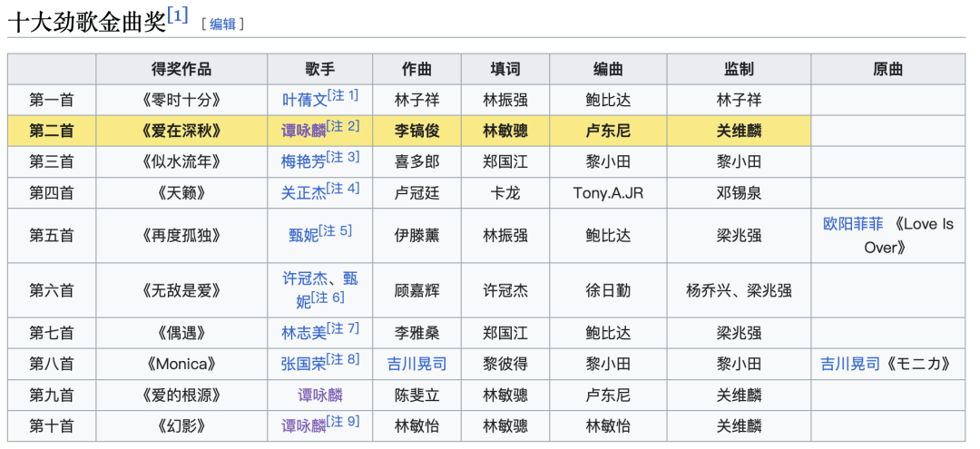Open reference [1] next to 十大劲歌金曲奖 heading
The image size is (980, 449).
[x=178, y=17]
